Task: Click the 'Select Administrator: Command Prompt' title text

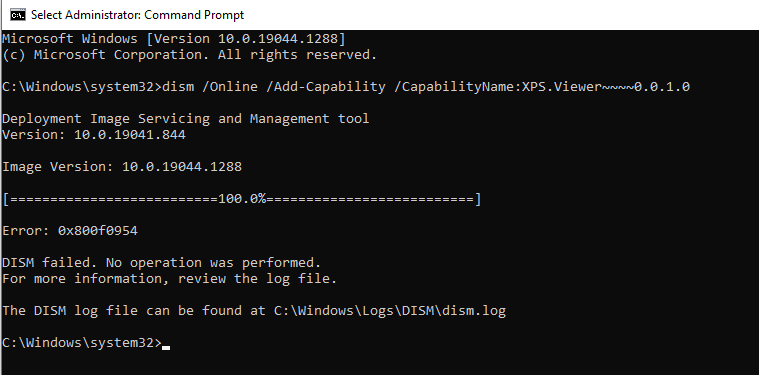Action: pos(137,15)
